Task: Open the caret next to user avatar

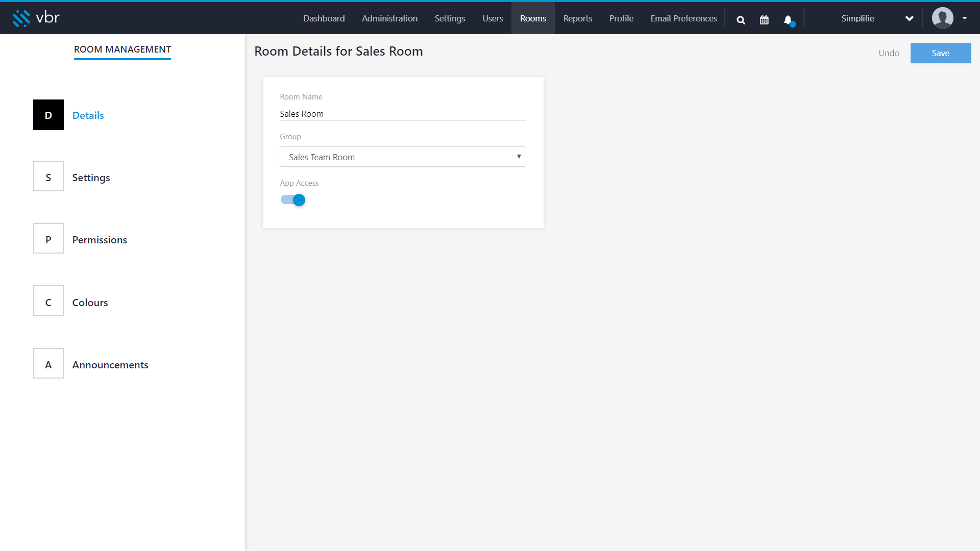Action: click(965, 18)
